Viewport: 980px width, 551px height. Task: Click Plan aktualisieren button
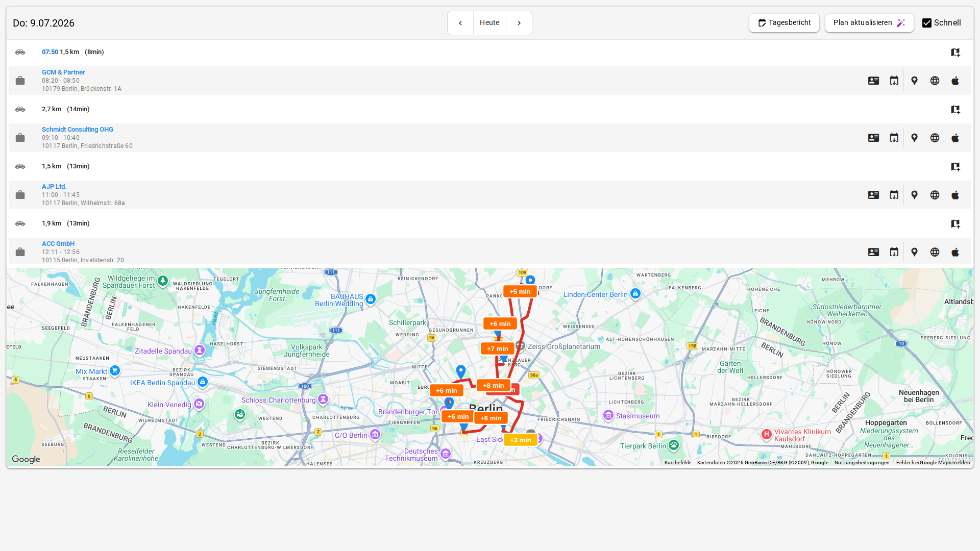click(869, 23)
